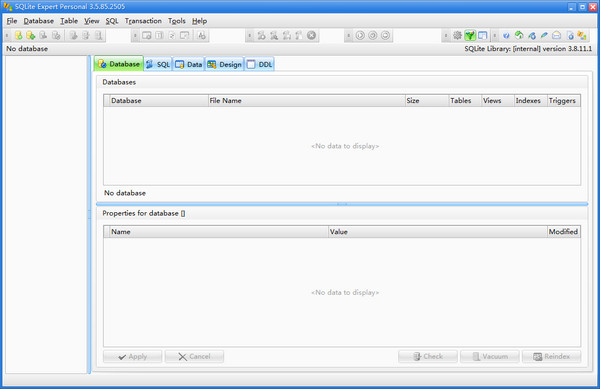The height and width of the screenshot is (389, 600).
Task: Switch to the SQL tab
Action: [158, 65]
